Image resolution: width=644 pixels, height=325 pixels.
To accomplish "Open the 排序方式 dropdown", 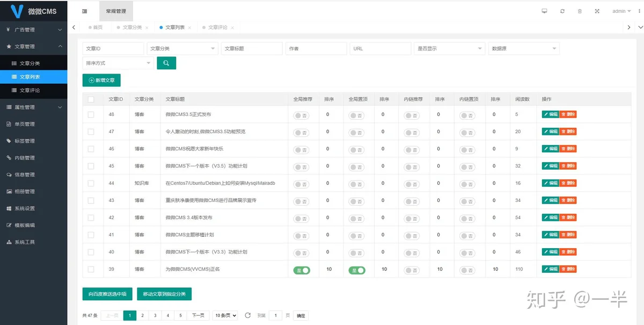I will (x=118, y=63).
